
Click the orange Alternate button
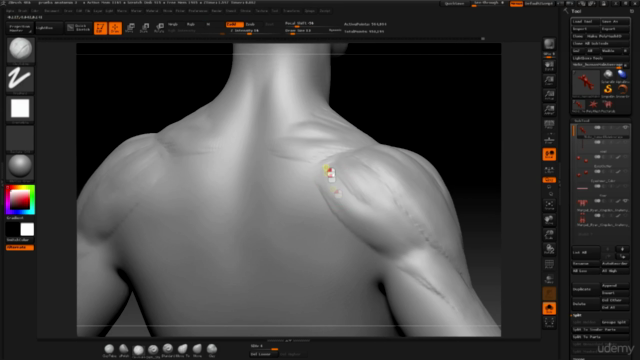20,247
